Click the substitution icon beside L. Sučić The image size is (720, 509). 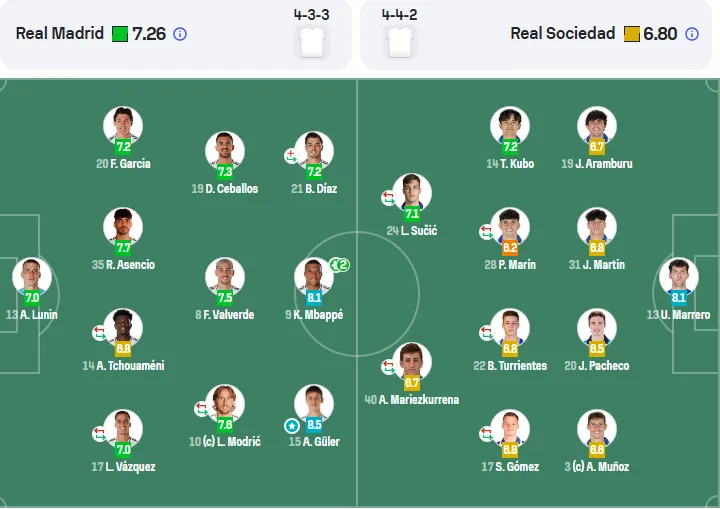pos(388,198)
